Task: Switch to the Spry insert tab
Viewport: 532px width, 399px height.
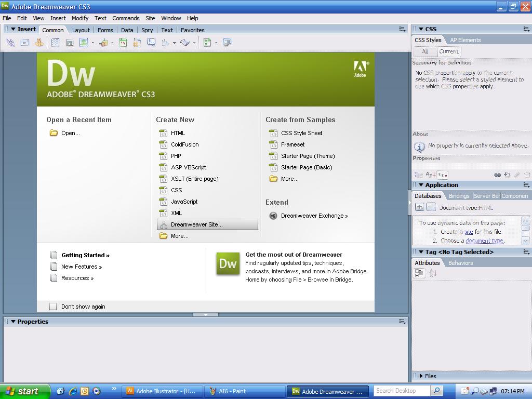Action: pos(147,30)
